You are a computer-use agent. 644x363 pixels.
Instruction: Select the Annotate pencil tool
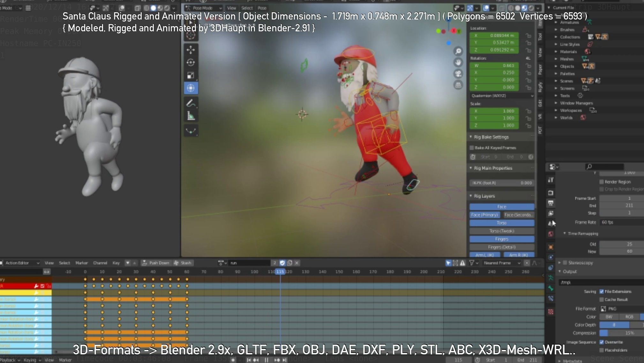[191, 103]
